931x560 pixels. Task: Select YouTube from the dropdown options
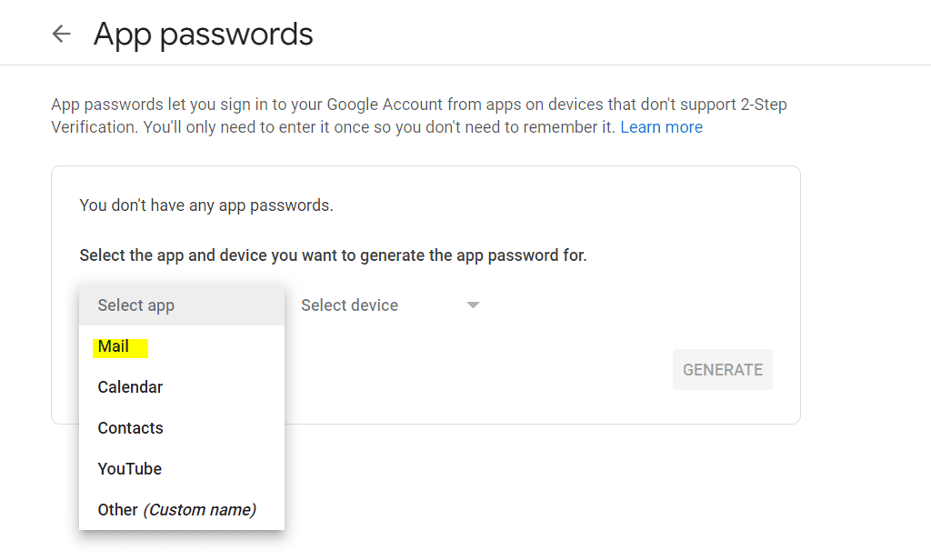[129, 469]
